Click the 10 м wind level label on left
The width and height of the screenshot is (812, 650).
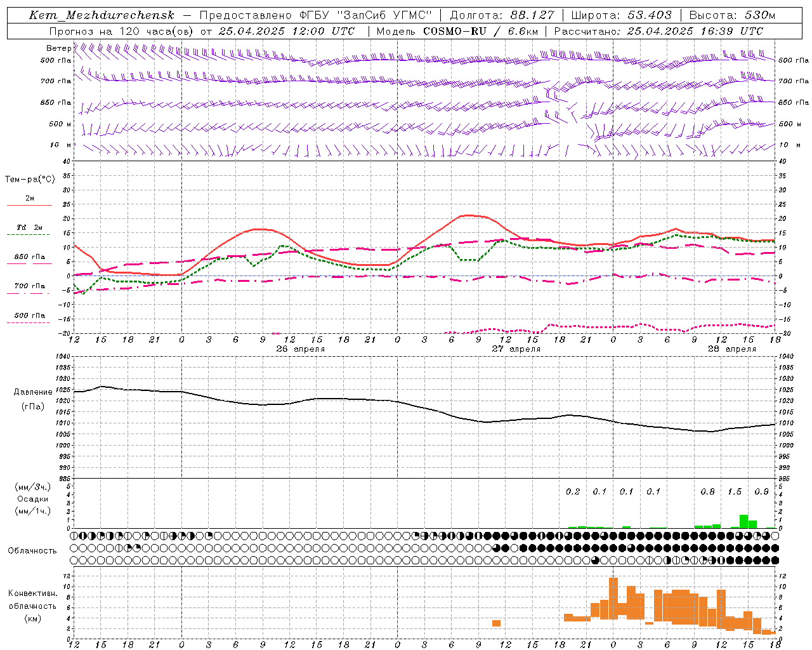pos(61,145)
